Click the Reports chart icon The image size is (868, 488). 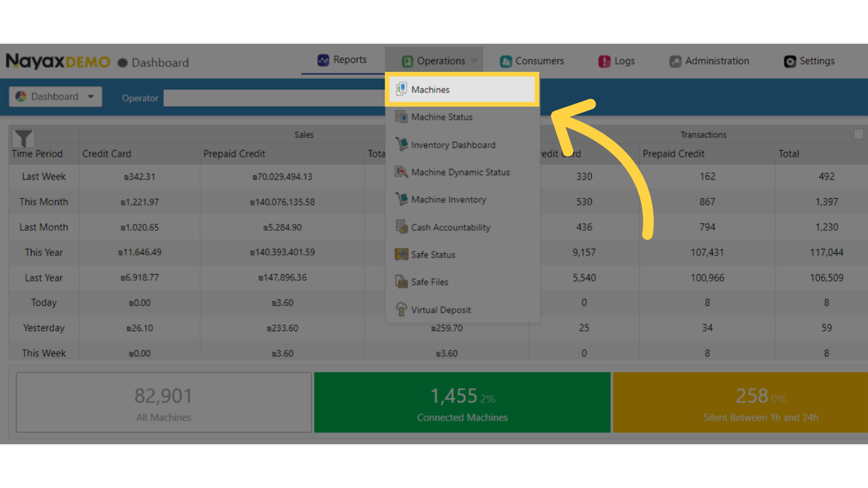pos(323,60)
